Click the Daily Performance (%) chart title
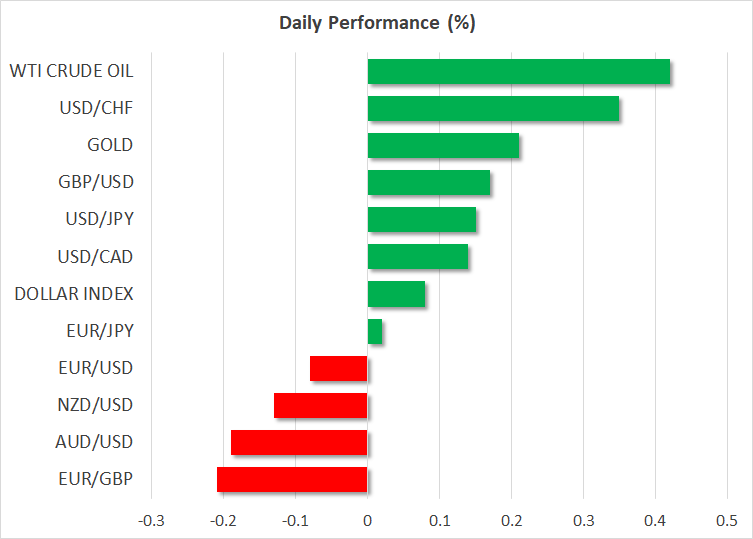 point(376,24)
